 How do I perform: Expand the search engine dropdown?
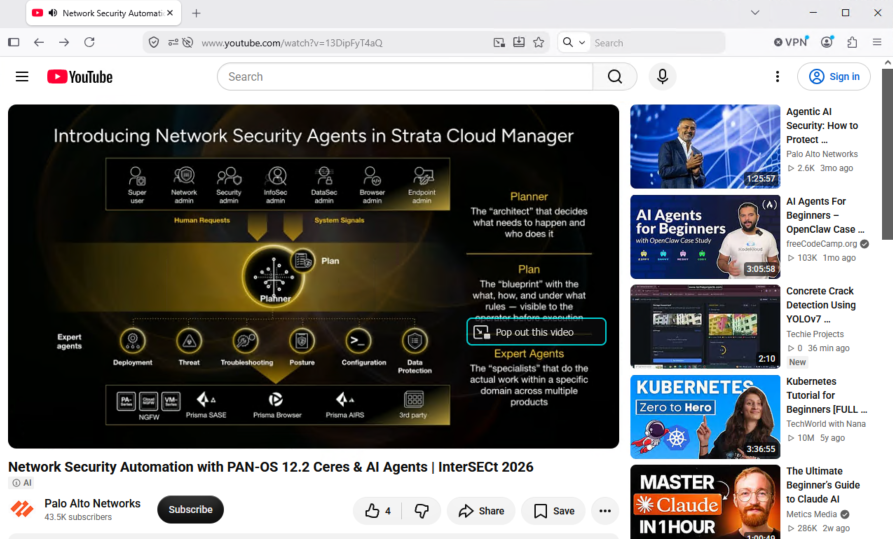(x=574, y=42)
